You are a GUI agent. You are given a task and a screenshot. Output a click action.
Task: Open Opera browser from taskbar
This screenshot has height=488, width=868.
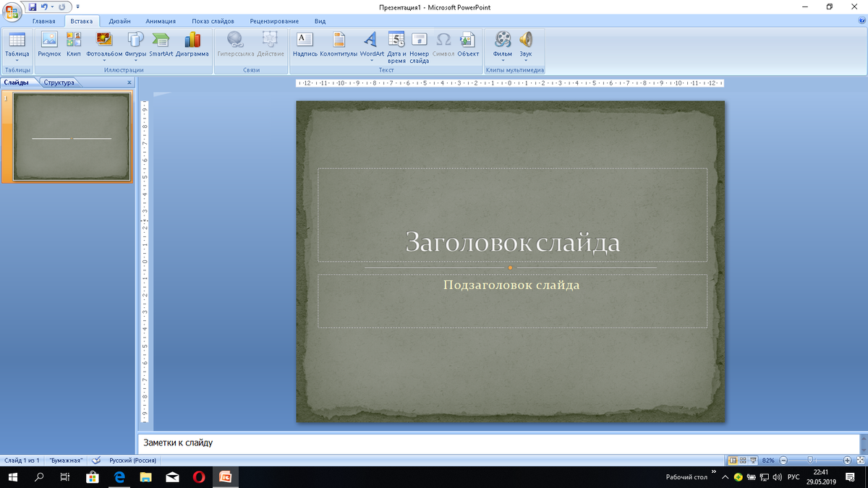198,477
